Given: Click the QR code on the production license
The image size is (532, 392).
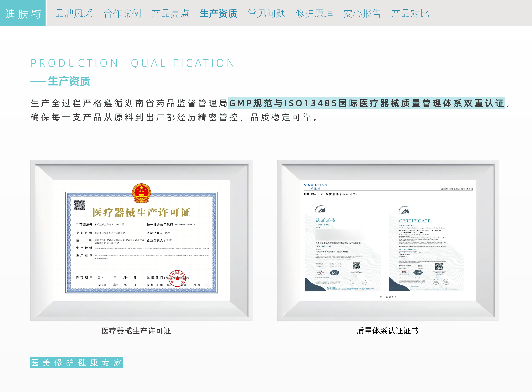Looking at the screenshot, I should coord(80,205).
